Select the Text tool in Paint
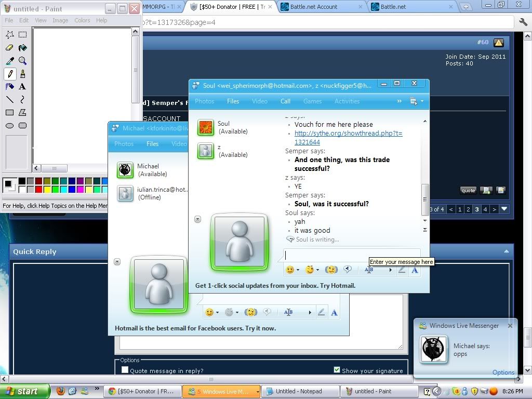The height and width of the screenshot is (399, 532). [23, 87]
